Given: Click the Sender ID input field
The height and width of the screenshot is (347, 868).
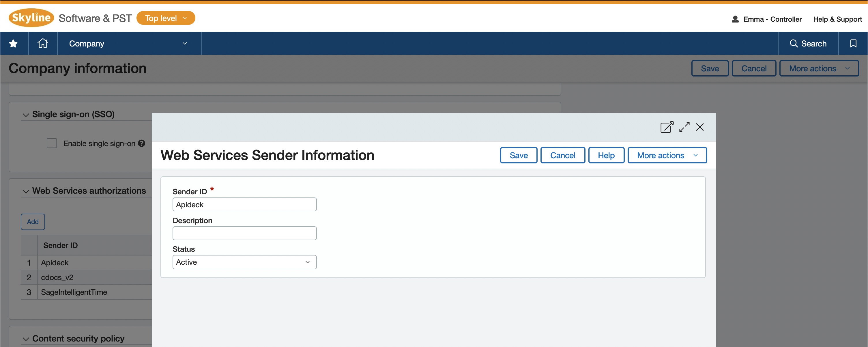Looking at the screenshot, I should (244, 204).
